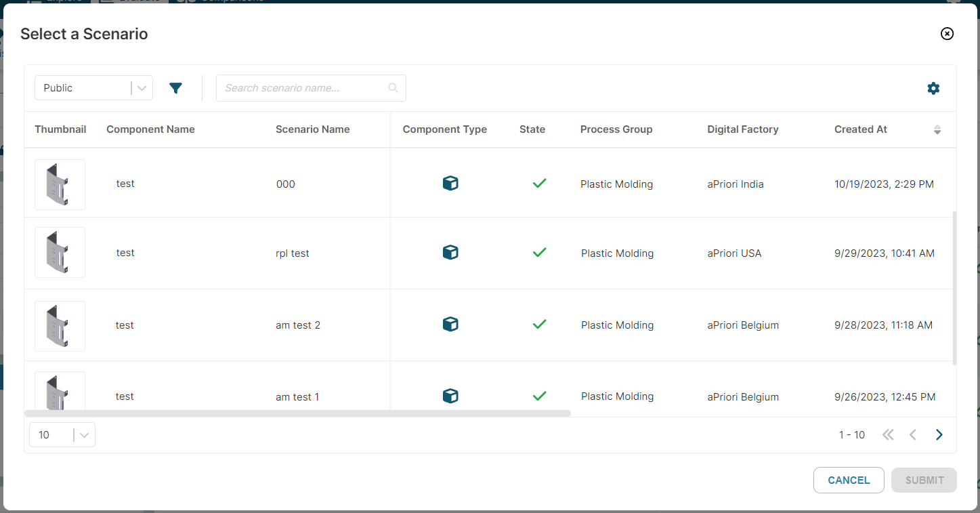
Task: Click Plastic Molding in am test 2 row
Action: pyautogui.click(x=618, y=325)
